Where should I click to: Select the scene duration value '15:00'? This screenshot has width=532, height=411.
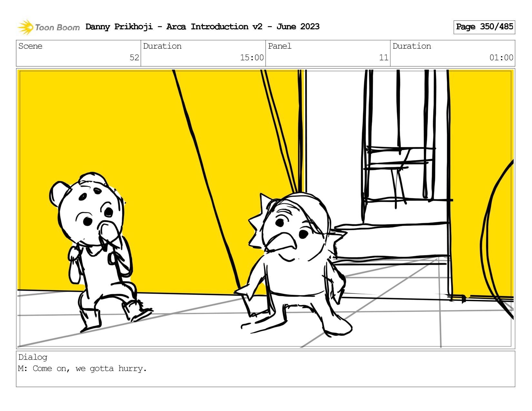(x=252, y=58)
